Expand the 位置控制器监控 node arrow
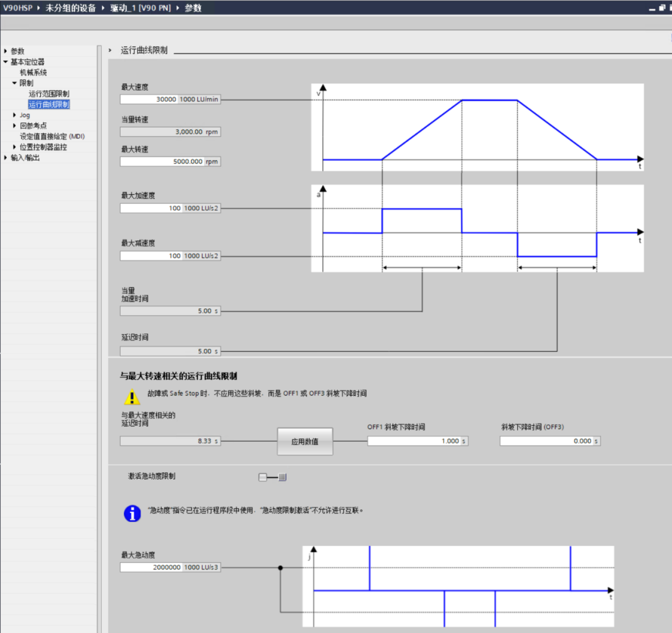 [14, 147]
